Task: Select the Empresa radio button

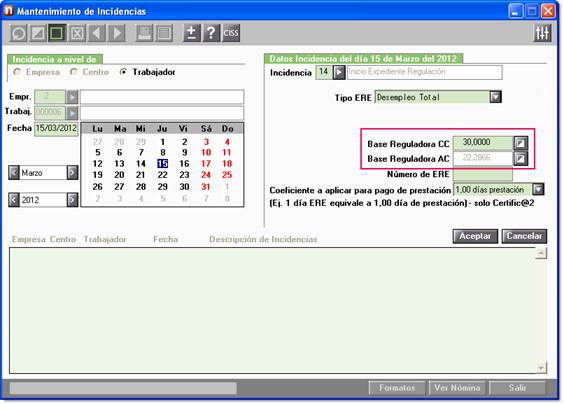Action: (x=17, y=72)
